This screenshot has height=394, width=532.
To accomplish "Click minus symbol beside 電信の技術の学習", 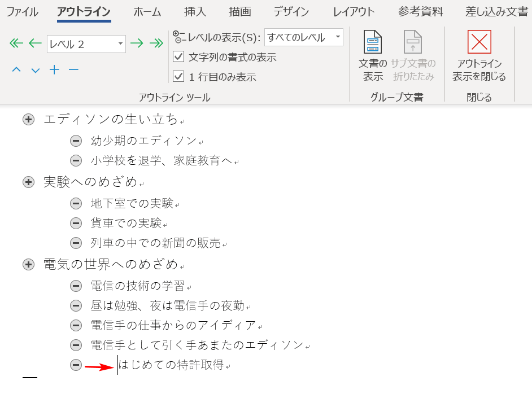I will pos(76,286).
